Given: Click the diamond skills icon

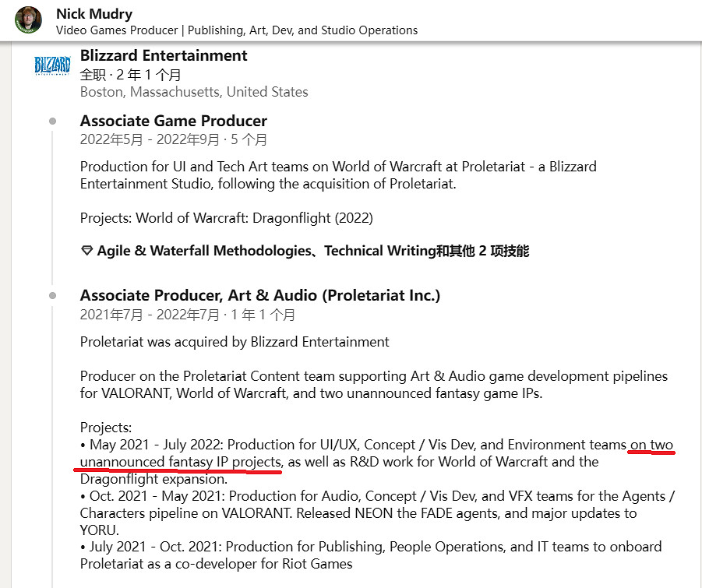Looking at the screenshot, I should (86, 251).
